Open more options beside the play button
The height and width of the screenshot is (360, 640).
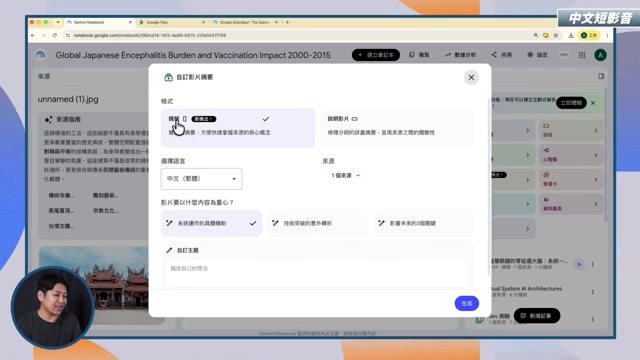coord(593,264)
